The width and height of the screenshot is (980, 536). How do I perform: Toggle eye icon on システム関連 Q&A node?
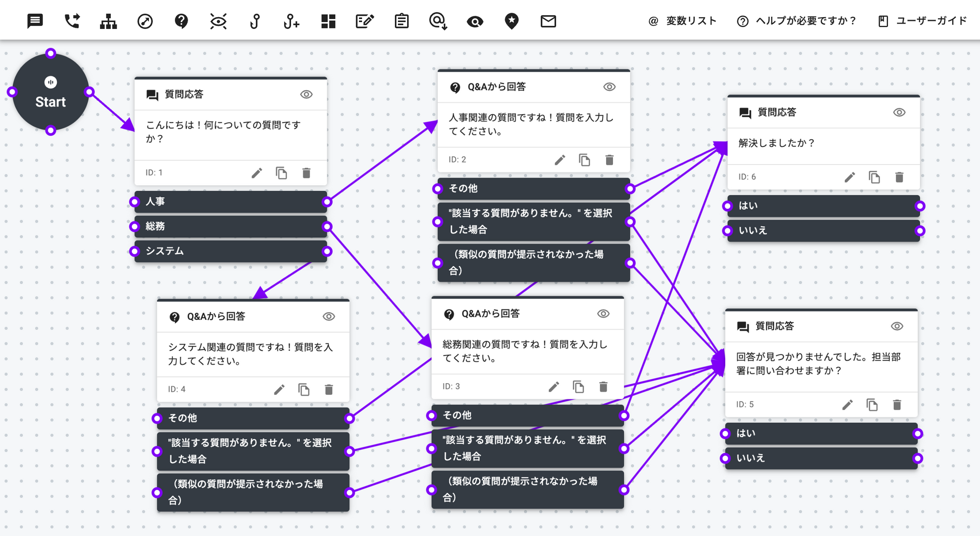tap(329, 317)
